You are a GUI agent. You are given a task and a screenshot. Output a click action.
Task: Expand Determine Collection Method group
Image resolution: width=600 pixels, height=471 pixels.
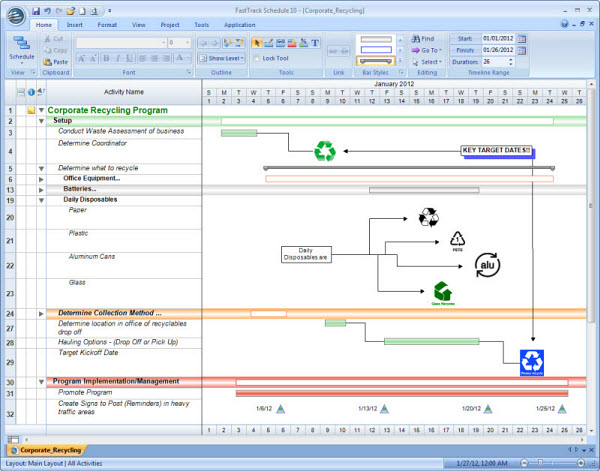coord(41,313)
